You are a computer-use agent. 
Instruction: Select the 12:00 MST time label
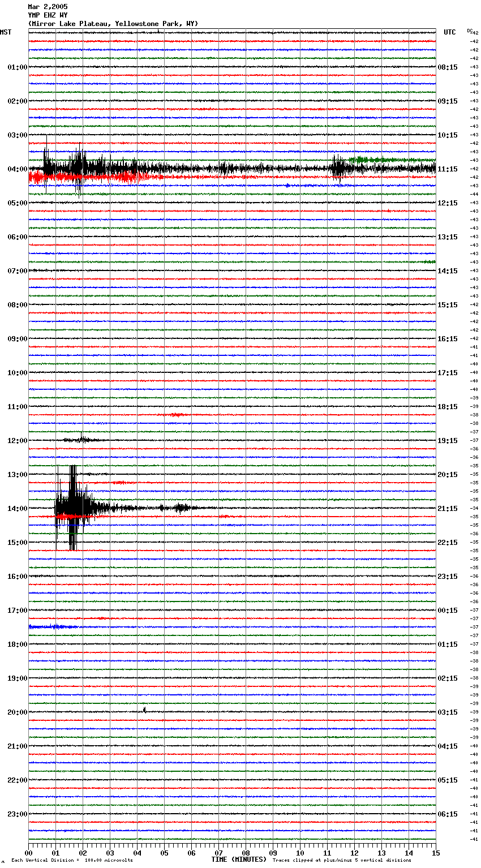point(18,441)
